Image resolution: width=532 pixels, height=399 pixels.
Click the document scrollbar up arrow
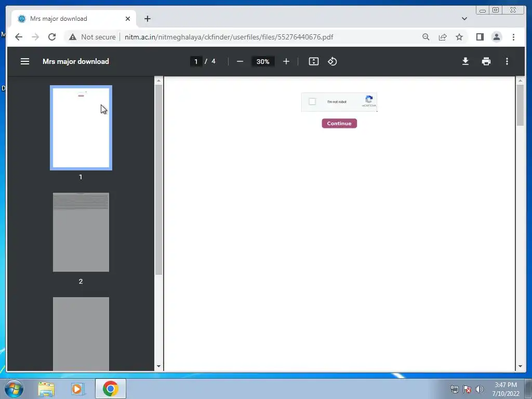tap(520, 81)
